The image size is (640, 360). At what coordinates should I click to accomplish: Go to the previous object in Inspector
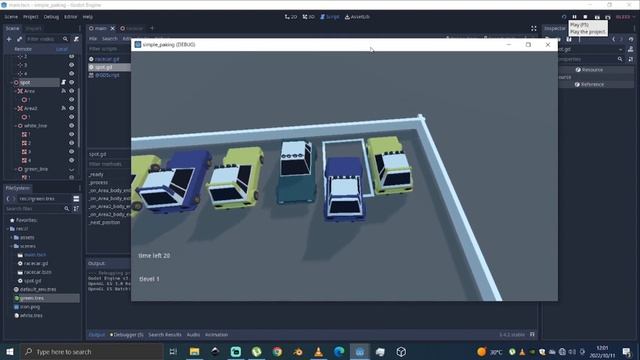(613, 39)
